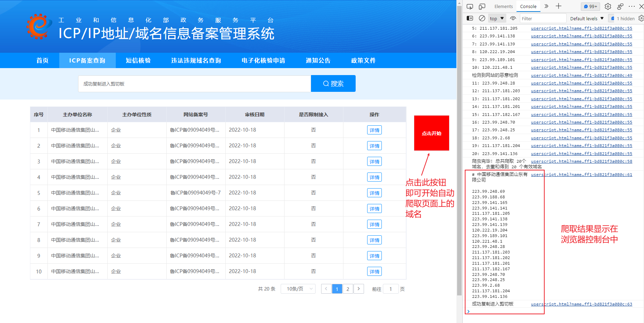The height and width of the screenshot is (323, 644).
Task: Open source link for log '20: 223.99.141.136'
Action: coord(582,153)
